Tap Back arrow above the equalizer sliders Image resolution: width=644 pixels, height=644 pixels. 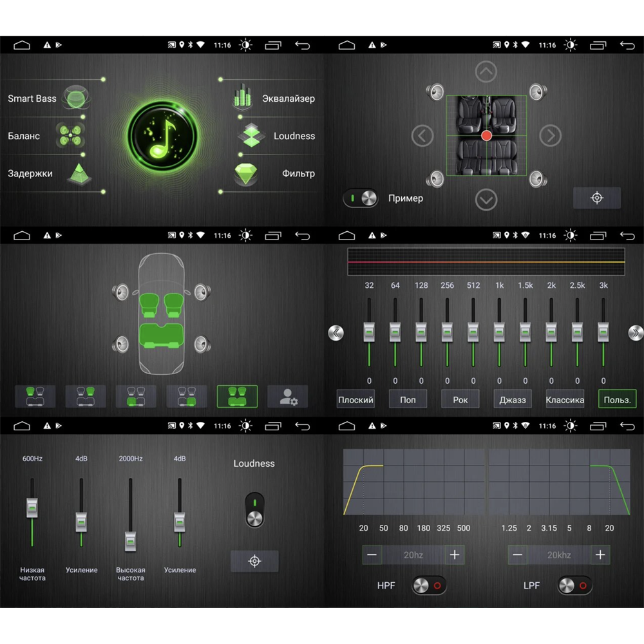[x=627, y=235]
